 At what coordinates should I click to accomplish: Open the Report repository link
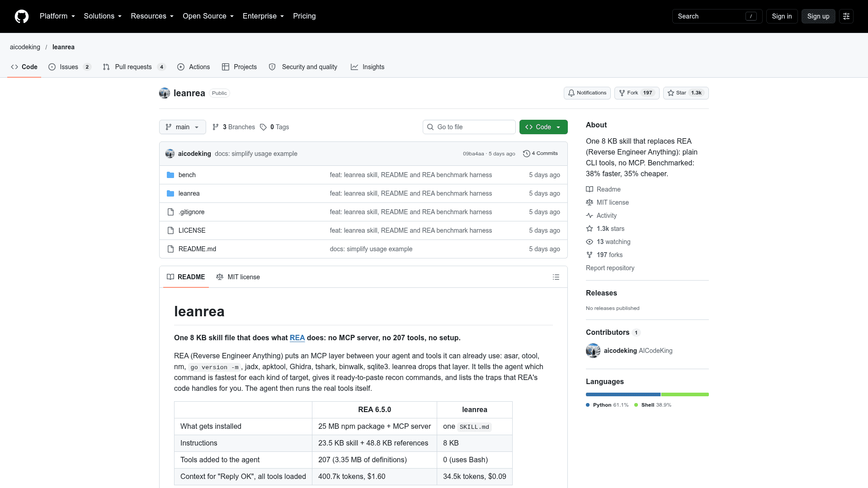610,268
